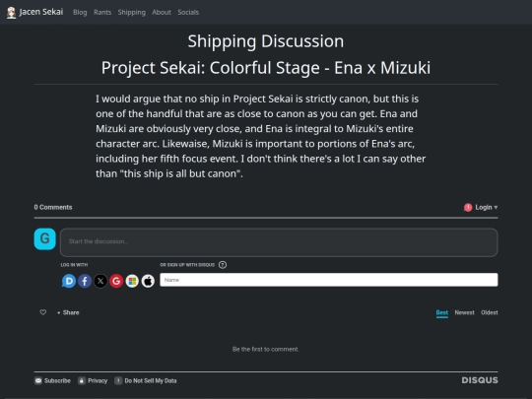Log in with the Google icon
This screenshot has width=532, height=399.
tap(116, 281)
